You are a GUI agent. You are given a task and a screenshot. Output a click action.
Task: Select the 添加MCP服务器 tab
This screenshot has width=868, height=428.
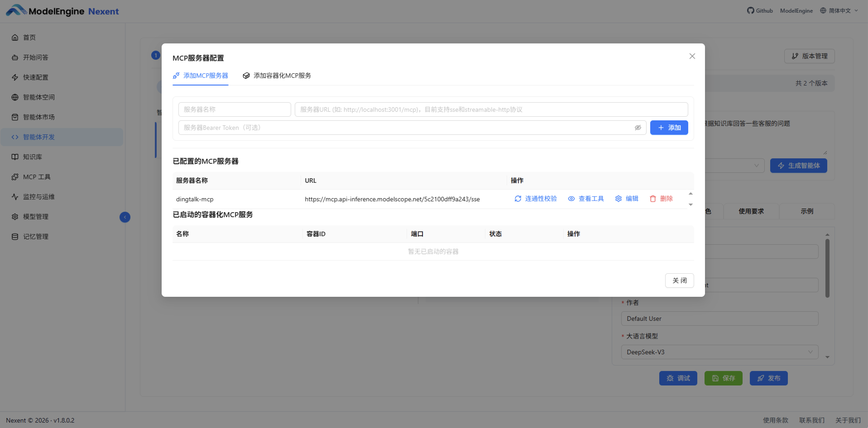click(x=201, y=75)
